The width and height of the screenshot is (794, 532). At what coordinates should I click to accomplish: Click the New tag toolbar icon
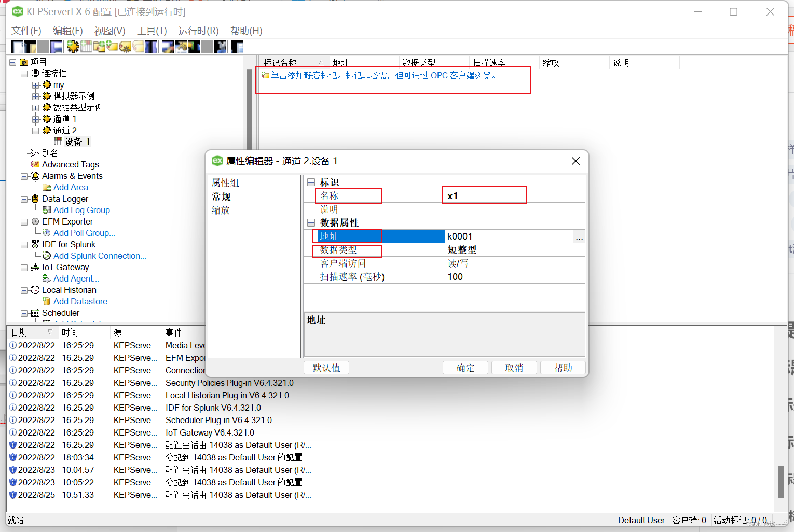[x=112, y=47]
